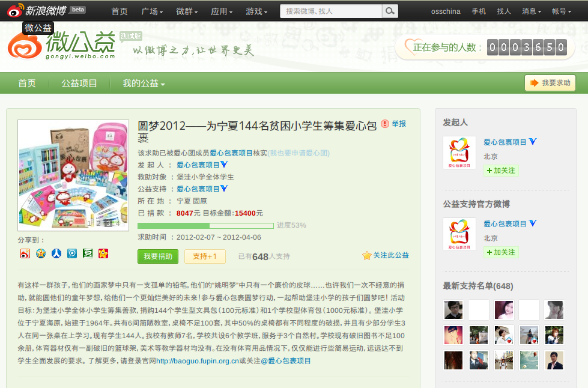Click the search magnifier button

coord(390,11)
